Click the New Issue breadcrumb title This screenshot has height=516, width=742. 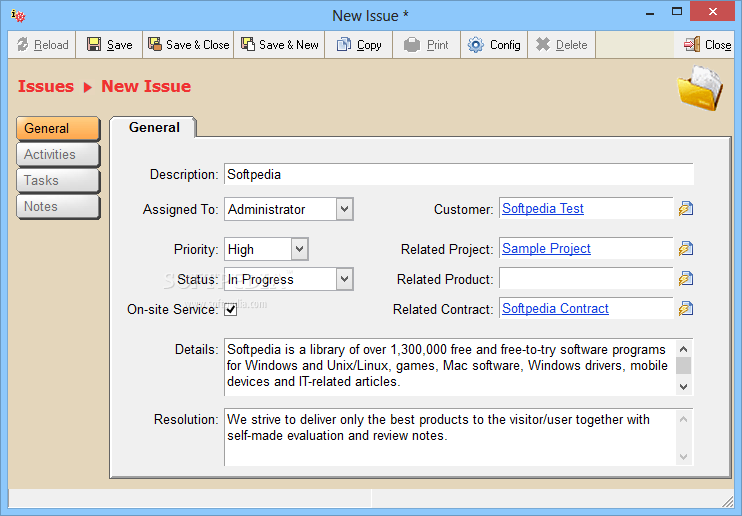click(146, 86)
